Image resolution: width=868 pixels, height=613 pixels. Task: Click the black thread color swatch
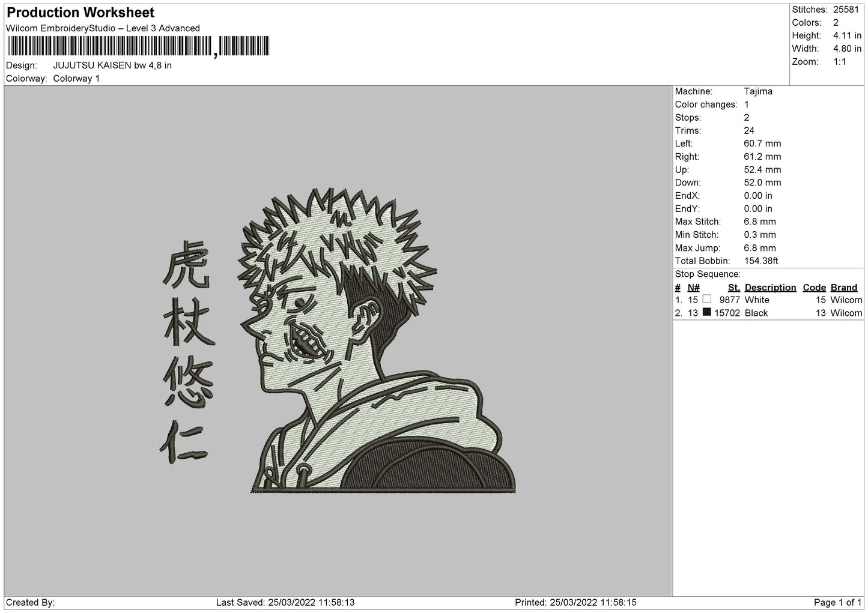click(706, 312)
